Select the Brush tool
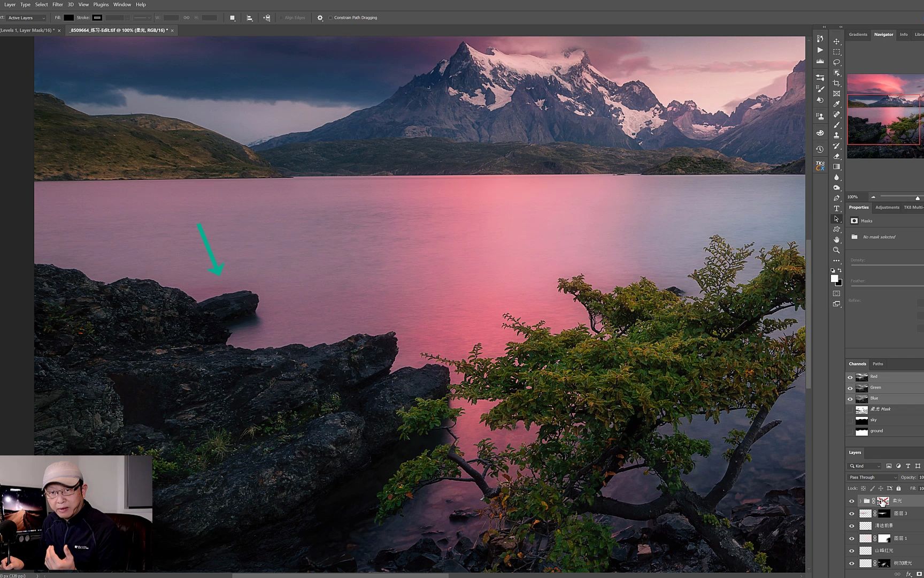The height and width of the screenshot is (578, 924). tap(836, 125)
